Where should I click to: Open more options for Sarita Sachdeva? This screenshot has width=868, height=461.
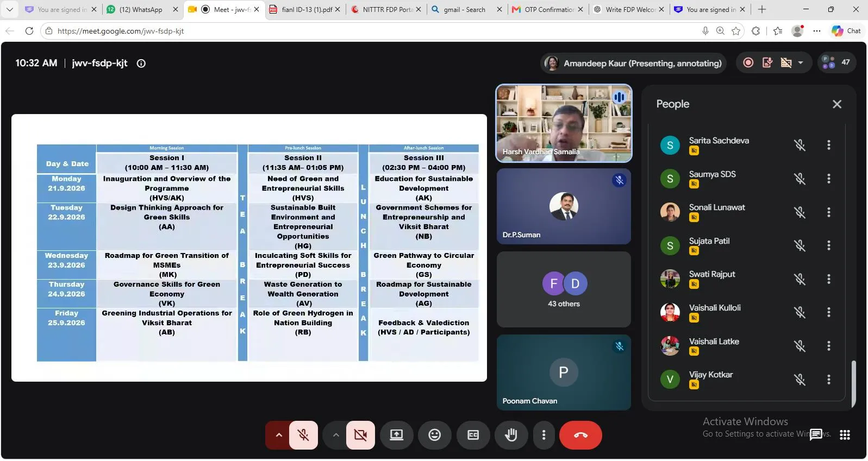pyautogui.click(x=829, y=145)
